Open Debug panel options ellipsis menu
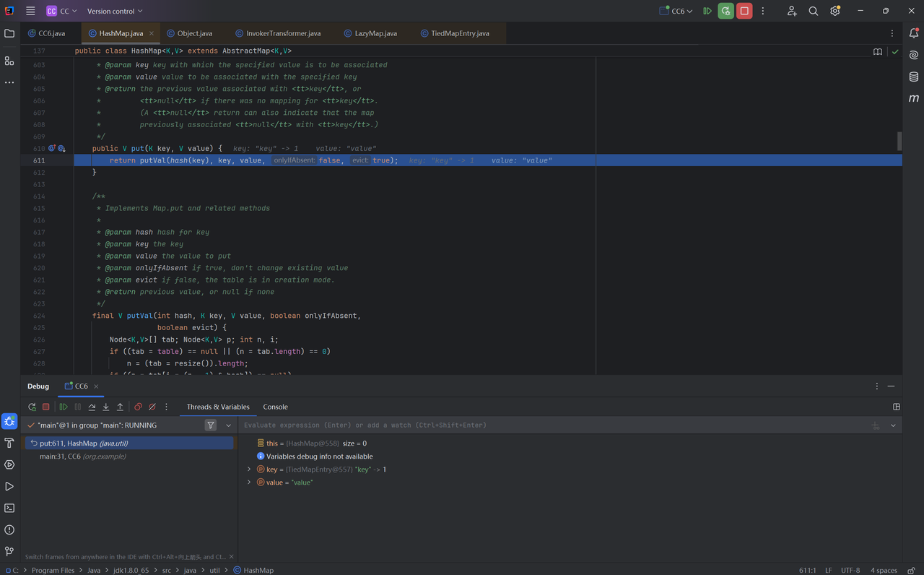The width and height of the screenshot is (924, 575). tap(877, 386)
